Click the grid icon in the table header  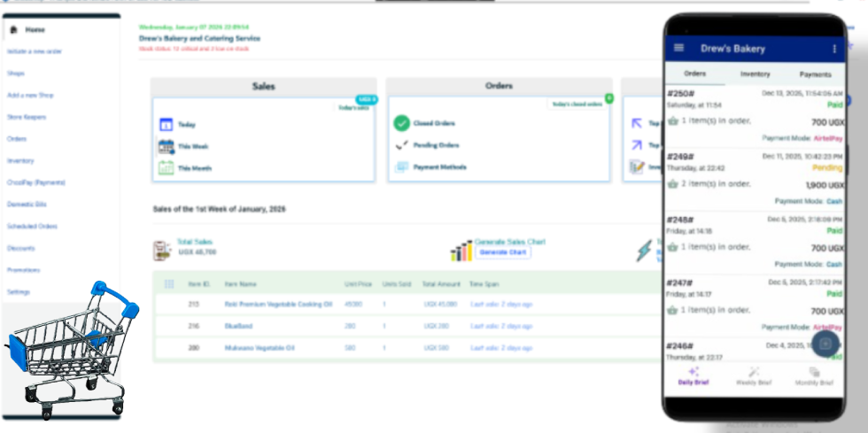click(169, 284)
